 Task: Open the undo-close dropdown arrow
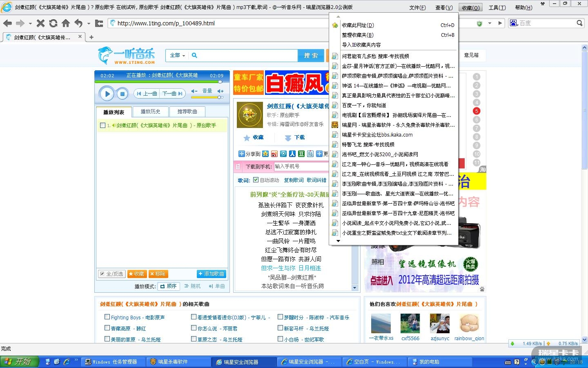pos(89,24)
